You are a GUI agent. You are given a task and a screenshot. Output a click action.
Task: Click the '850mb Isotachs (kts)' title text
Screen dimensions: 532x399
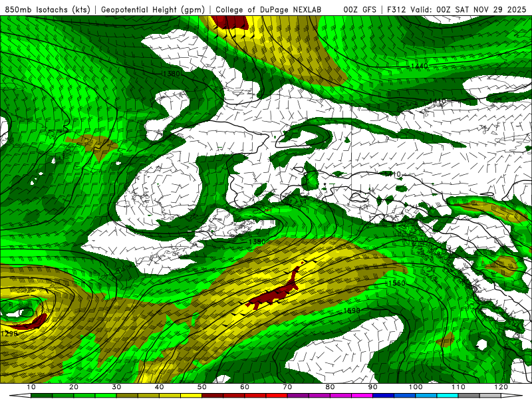pyautogui.click(x=47, y=10)
